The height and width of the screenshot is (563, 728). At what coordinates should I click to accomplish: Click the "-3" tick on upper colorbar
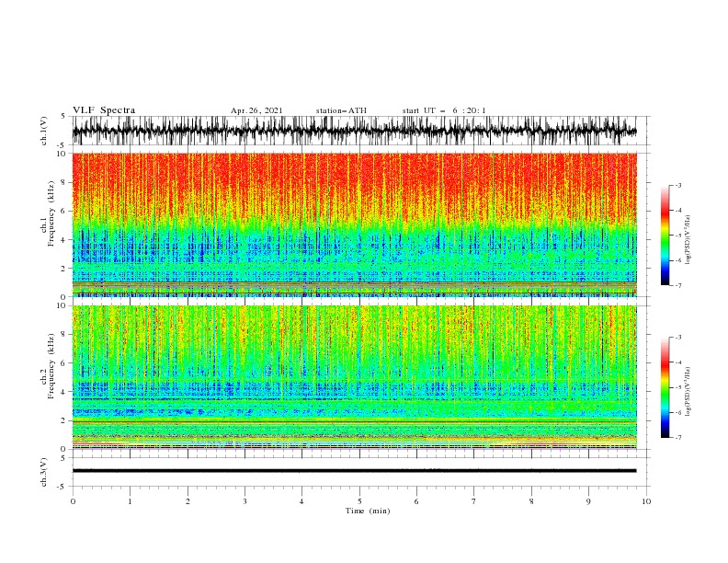pyautogui.click(x=678, y=185)
